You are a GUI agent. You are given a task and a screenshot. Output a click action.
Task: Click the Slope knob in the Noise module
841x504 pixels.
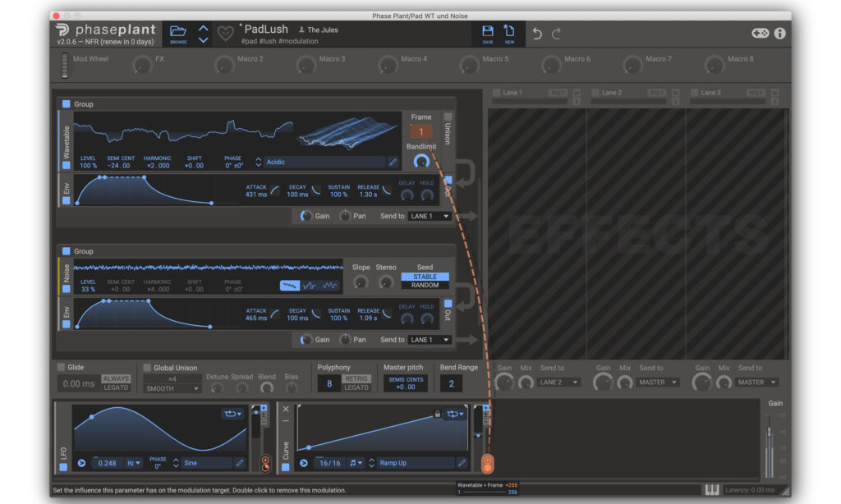[x=361, y=282]
